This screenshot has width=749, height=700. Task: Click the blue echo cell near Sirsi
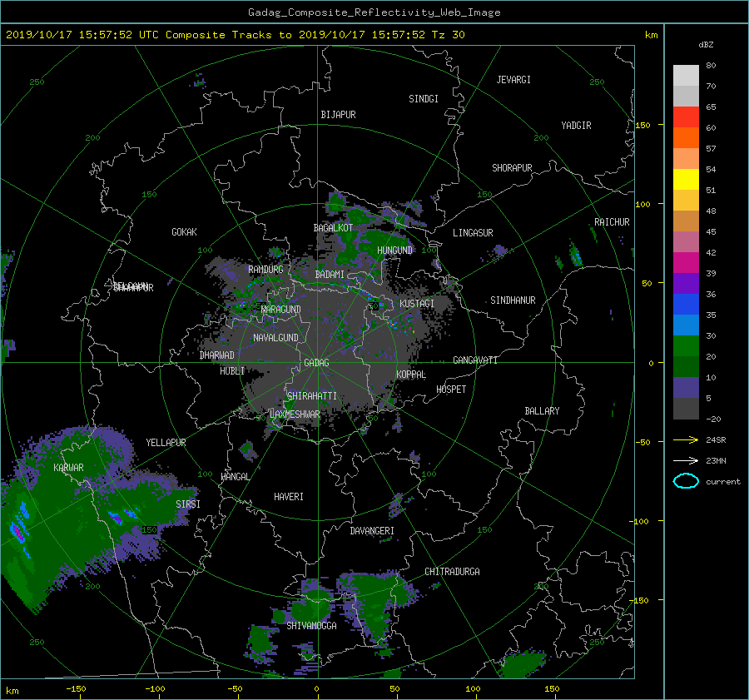point(116,518)
